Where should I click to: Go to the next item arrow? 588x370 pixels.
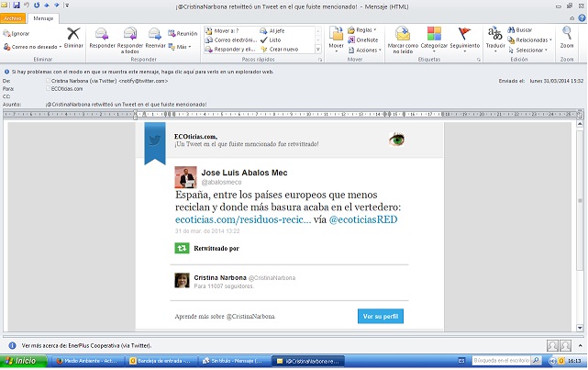[x=57, y=6]
